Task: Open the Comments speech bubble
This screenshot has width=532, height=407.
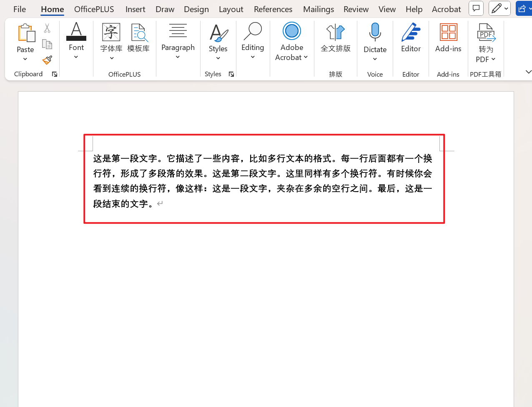Action: coord(476,8)
